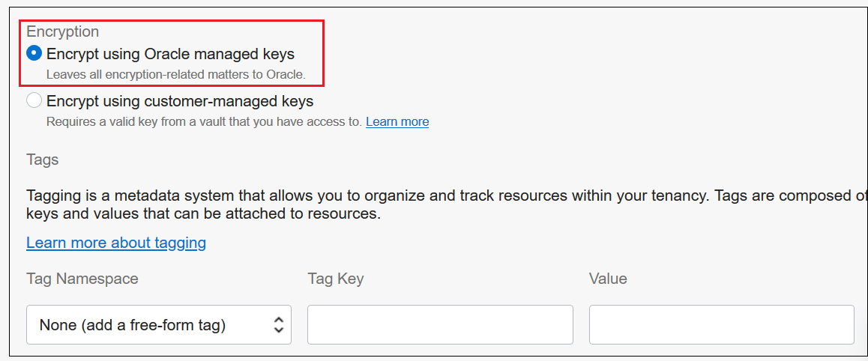
Task: Click the 'Encrypt using customer-managed keys' label
Action: (180, 100)
